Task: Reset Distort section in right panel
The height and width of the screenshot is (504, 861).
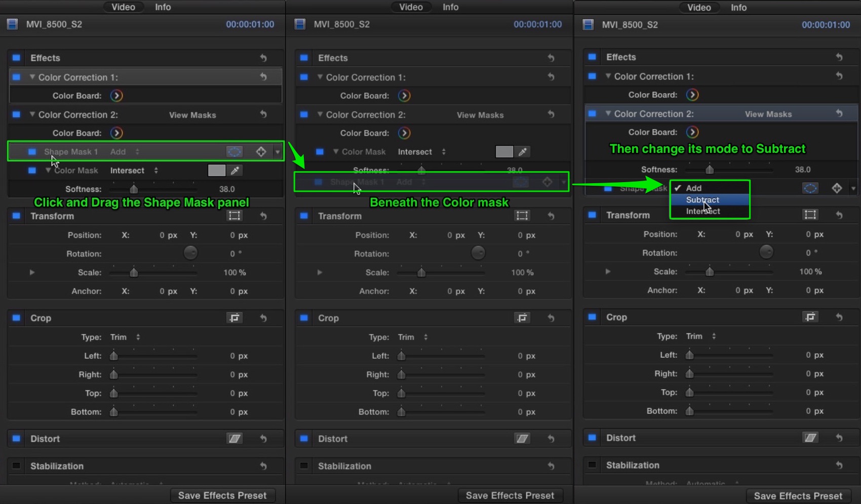Action: pos(839,438)
